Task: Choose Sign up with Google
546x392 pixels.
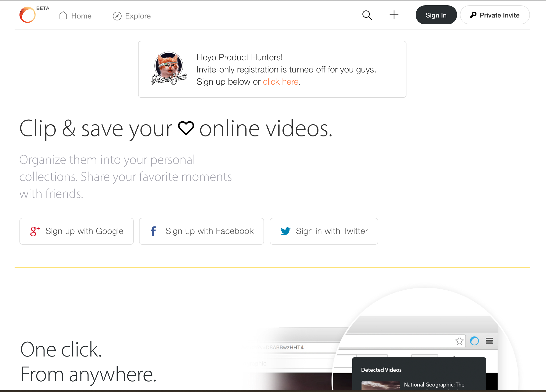Action: click(77, 231)
